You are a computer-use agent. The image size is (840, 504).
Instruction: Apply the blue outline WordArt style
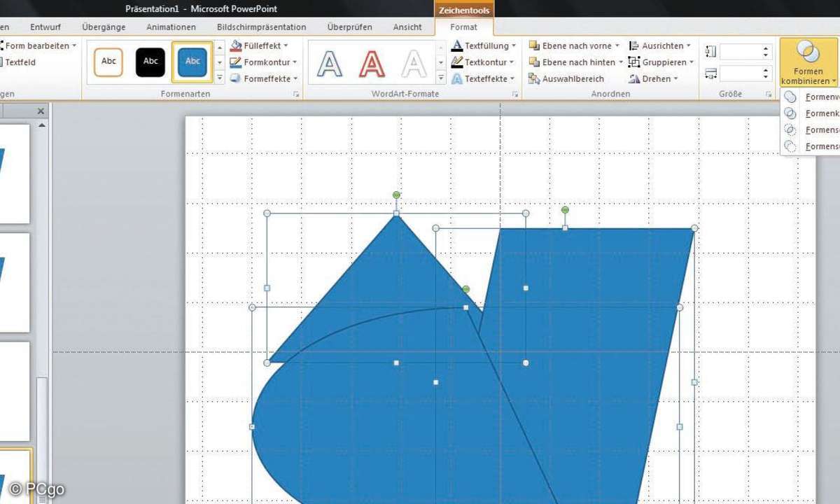330,64
